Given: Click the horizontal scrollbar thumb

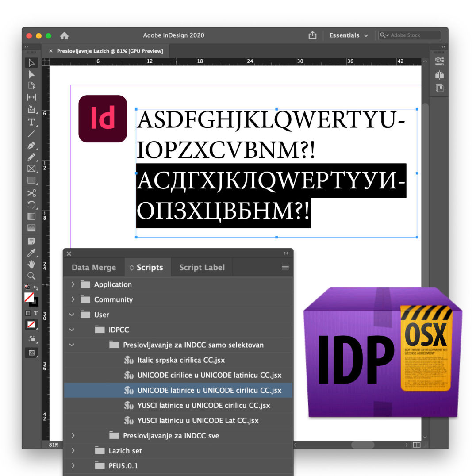Looking at the screenshot, I should (x=362, y=445).
